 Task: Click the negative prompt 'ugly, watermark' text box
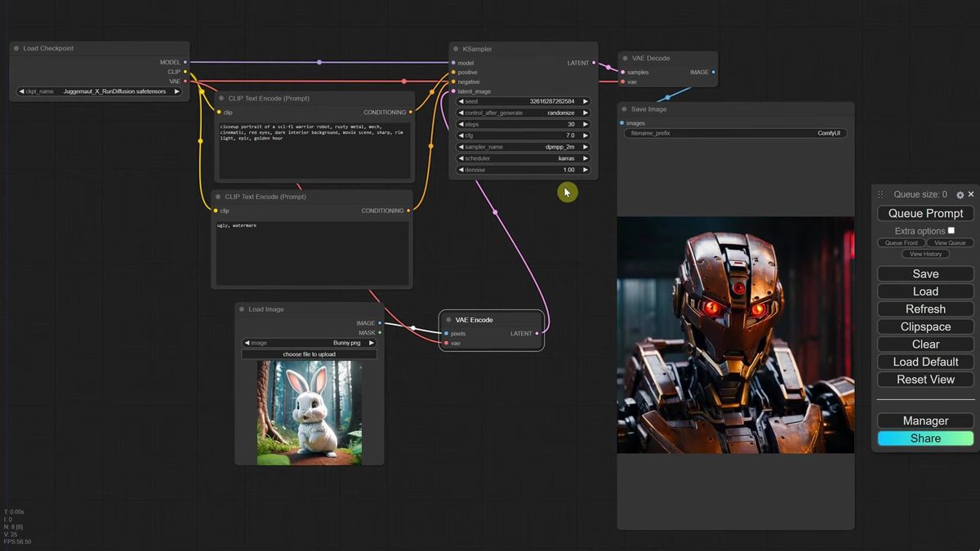[311, 252]
